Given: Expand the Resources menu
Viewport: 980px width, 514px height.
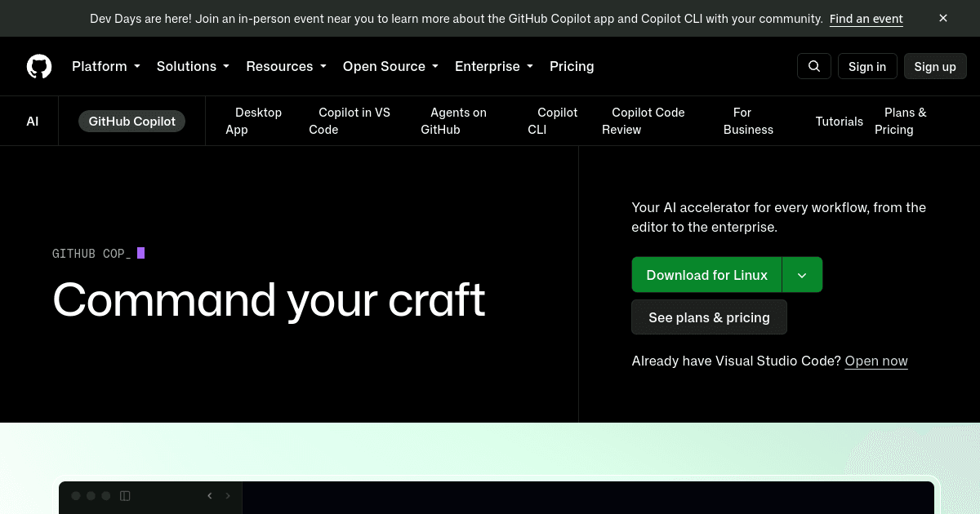Looking at the screenshot, I should (286, 66).
